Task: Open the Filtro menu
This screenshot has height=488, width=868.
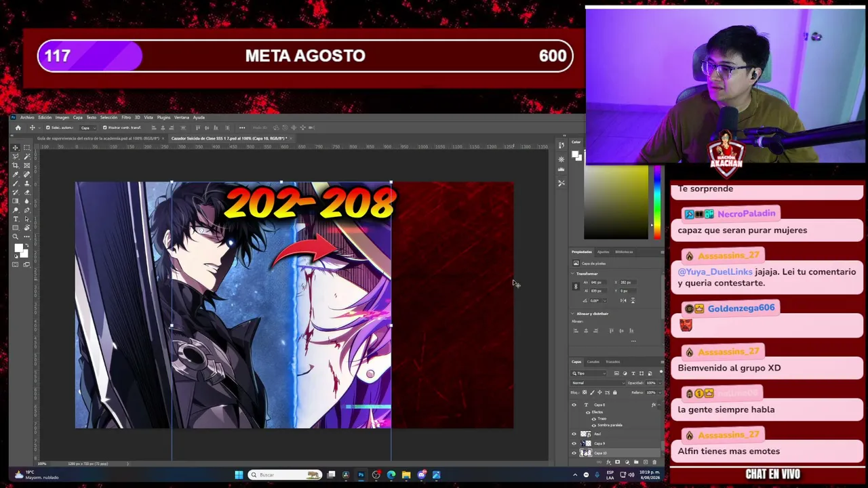Action: click(126, 117)
